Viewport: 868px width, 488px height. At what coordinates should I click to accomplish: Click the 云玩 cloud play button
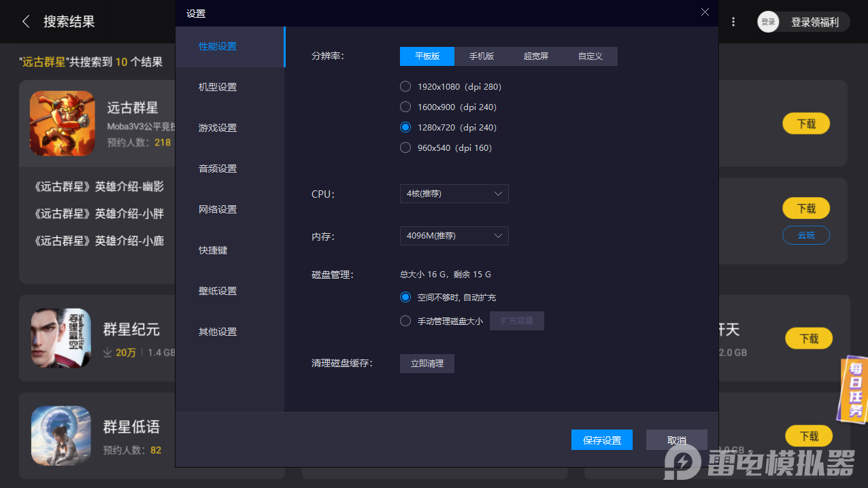806,235
